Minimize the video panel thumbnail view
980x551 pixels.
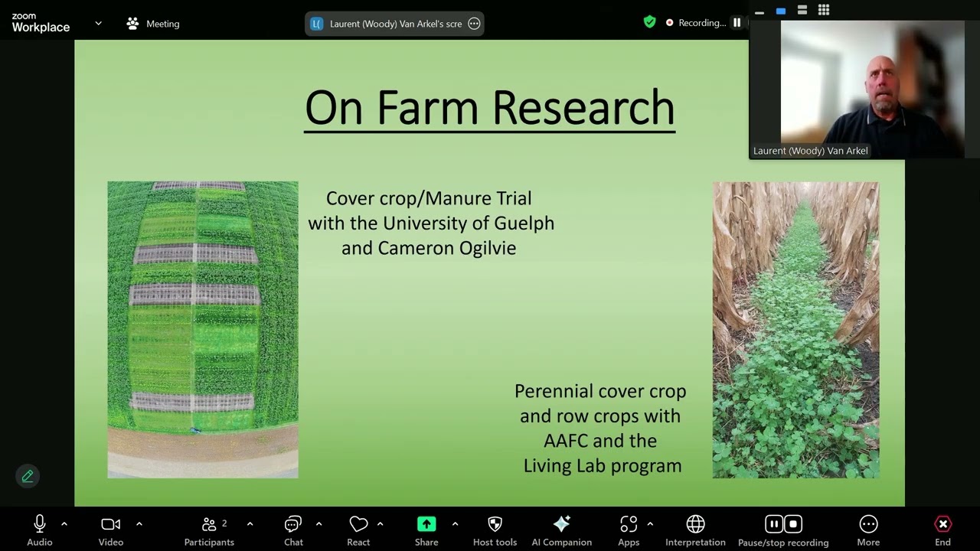(759, 11)
